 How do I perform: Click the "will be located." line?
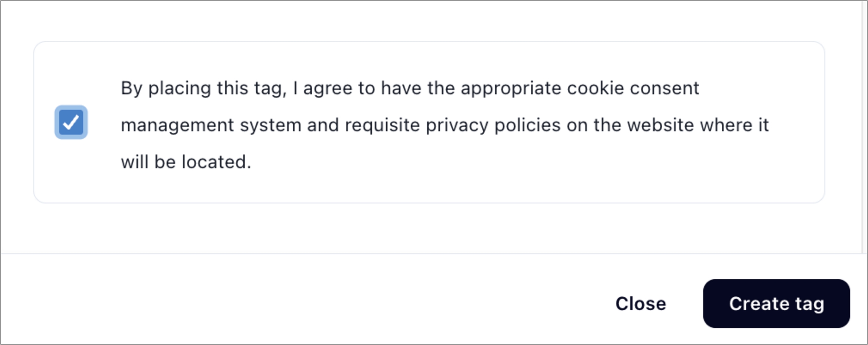coord(186,162)
